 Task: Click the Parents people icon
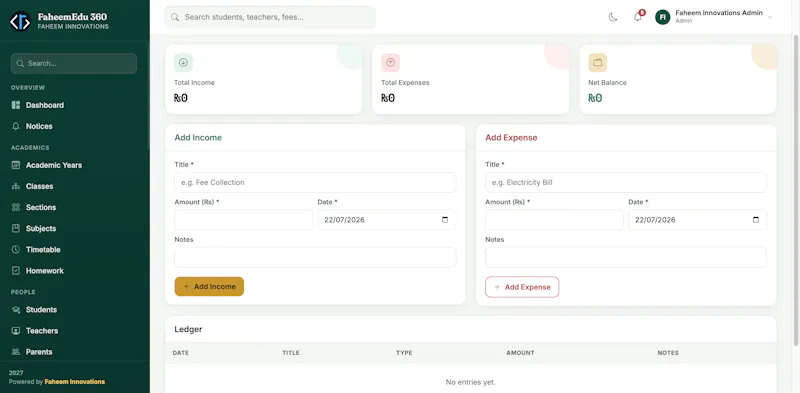pyautogui.click(x=16, y=352)
